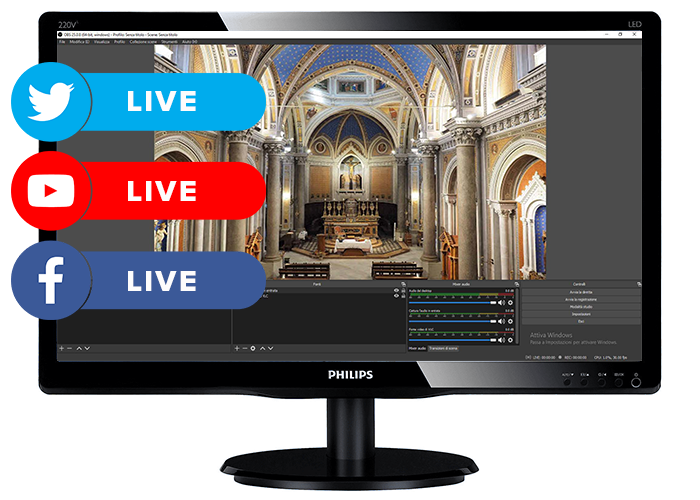Add a new source with plus icon
700x500 pixels.
(x=237, y=348)
